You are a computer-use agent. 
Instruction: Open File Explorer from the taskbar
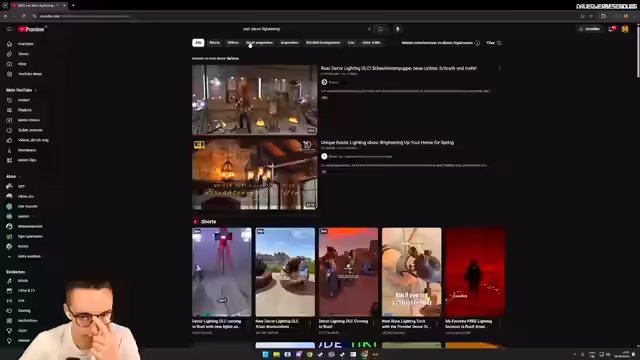click(x=276, y=354)
